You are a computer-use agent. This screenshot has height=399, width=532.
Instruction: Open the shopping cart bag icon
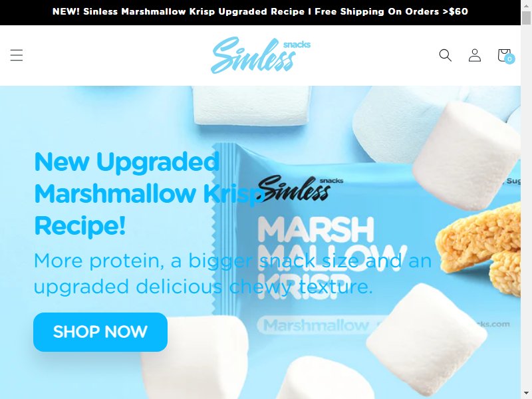tap(504, 55)
